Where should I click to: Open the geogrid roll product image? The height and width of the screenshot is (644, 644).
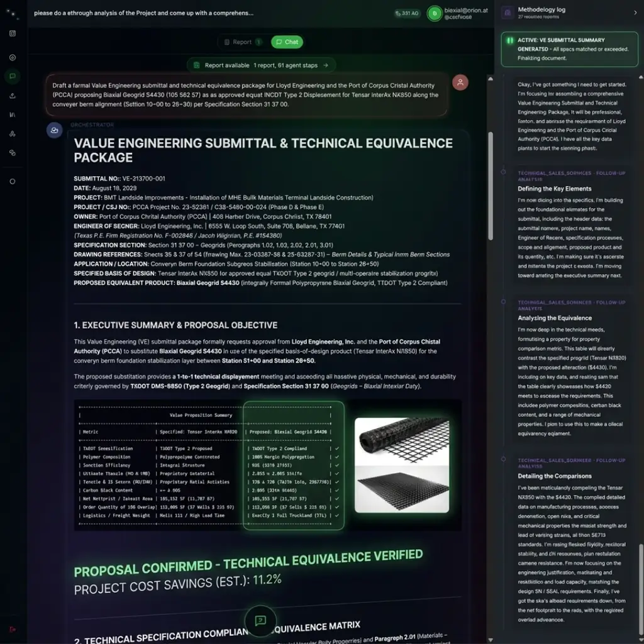point(402,441)
